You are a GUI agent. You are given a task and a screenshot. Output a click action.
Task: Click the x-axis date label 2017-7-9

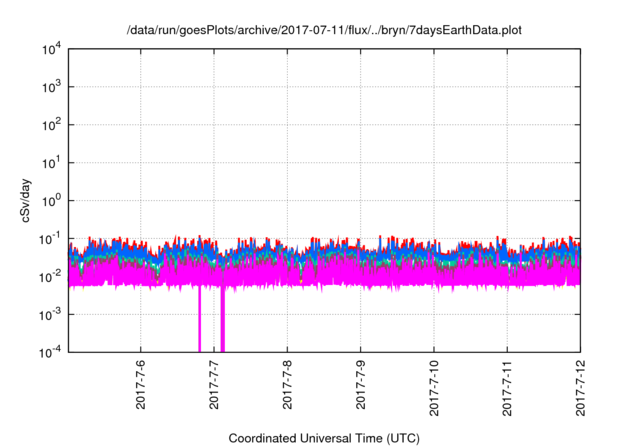tap(360, 384)
